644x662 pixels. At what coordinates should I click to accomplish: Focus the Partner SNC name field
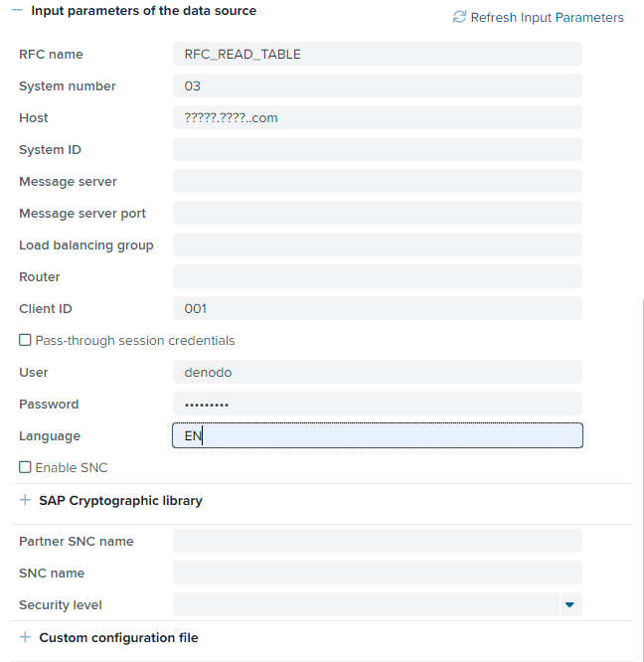[x=378, y=541]
